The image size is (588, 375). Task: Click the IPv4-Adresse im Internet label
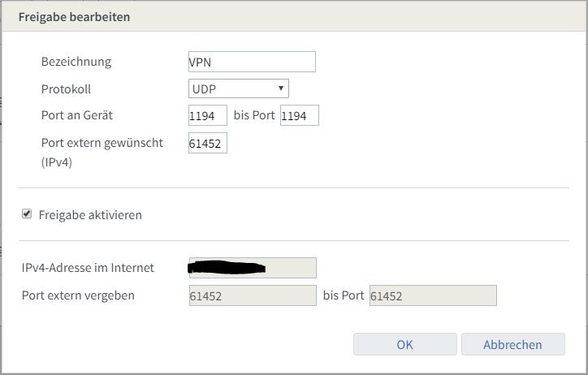[88, 268]
